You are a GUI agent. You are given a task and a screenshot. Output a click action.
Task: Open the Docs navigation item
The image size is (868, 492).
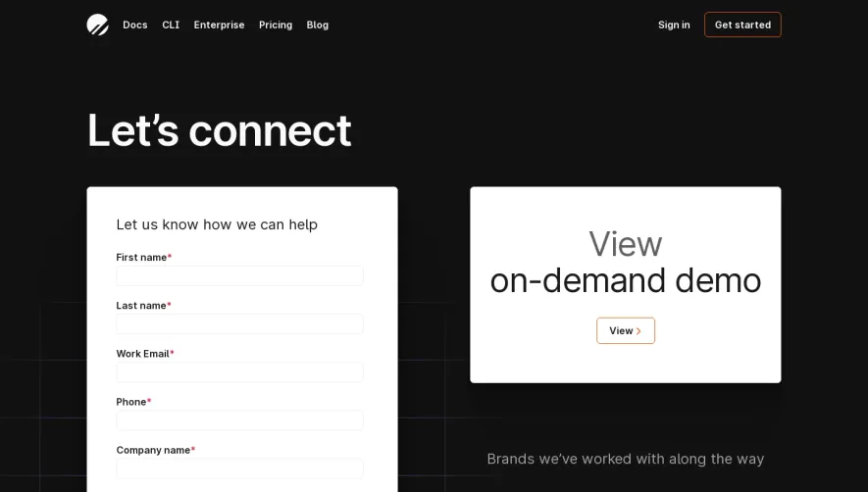135,25
